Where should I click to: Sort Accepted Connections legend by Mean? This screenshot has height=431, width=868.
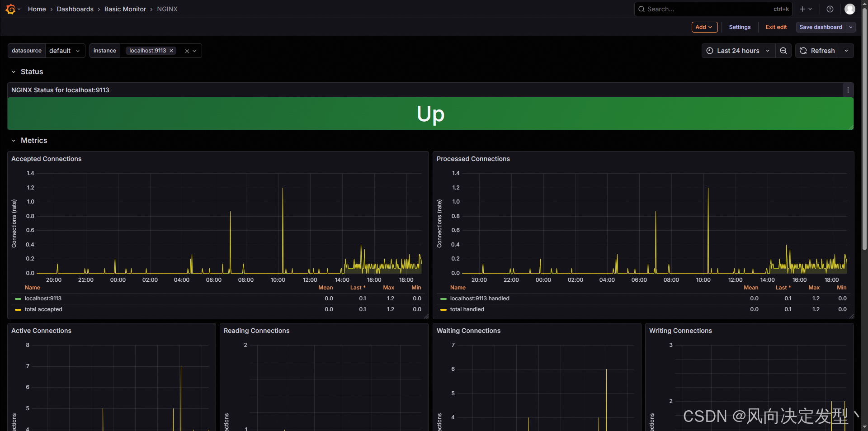click(x=325, y=288)
